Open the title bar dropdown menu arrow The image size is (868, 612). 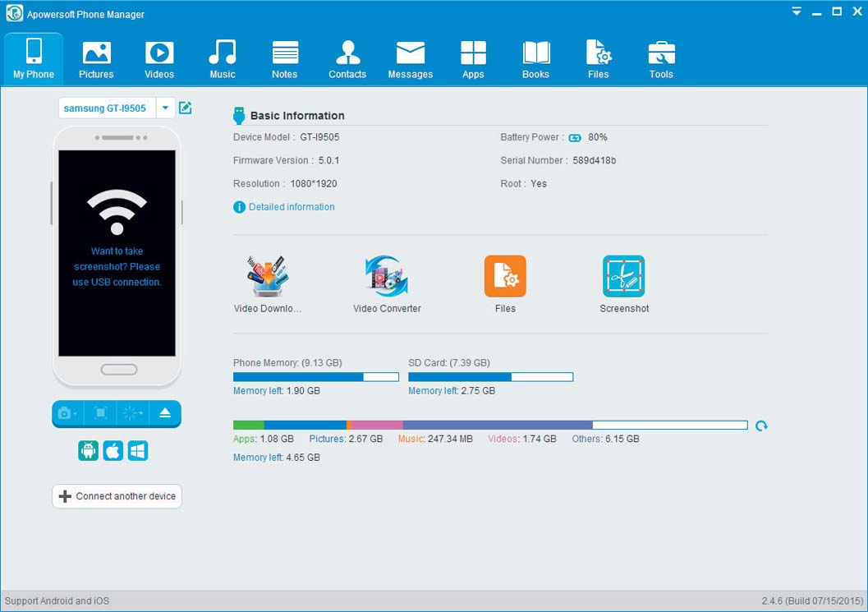(796, 12)
